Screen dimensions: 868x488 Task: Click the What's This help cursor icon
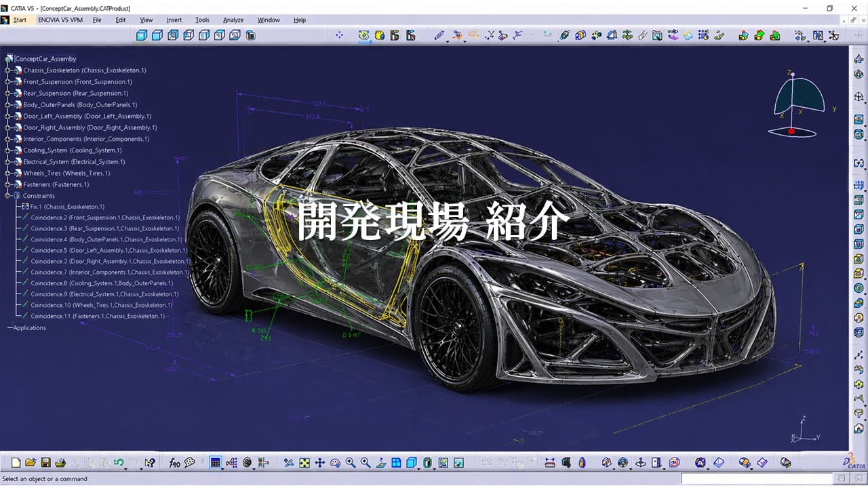pyautogui.click(x=149, y=462)
